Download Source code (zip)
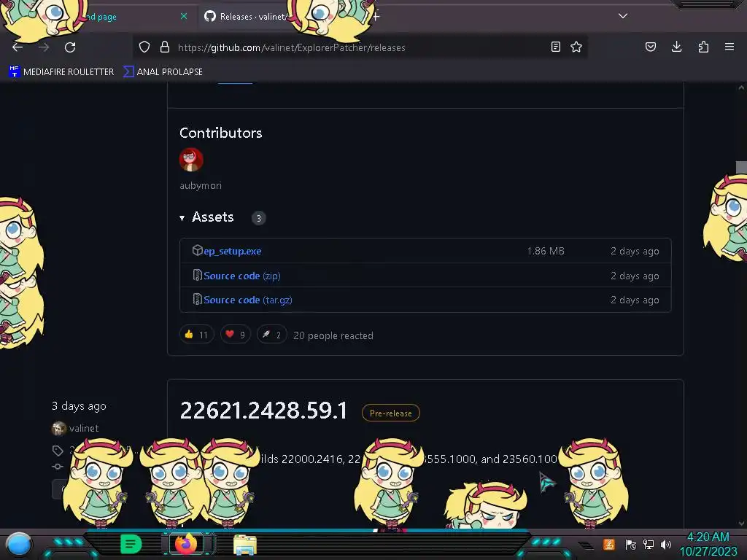 pyautogui.click(x=242, y=276)
